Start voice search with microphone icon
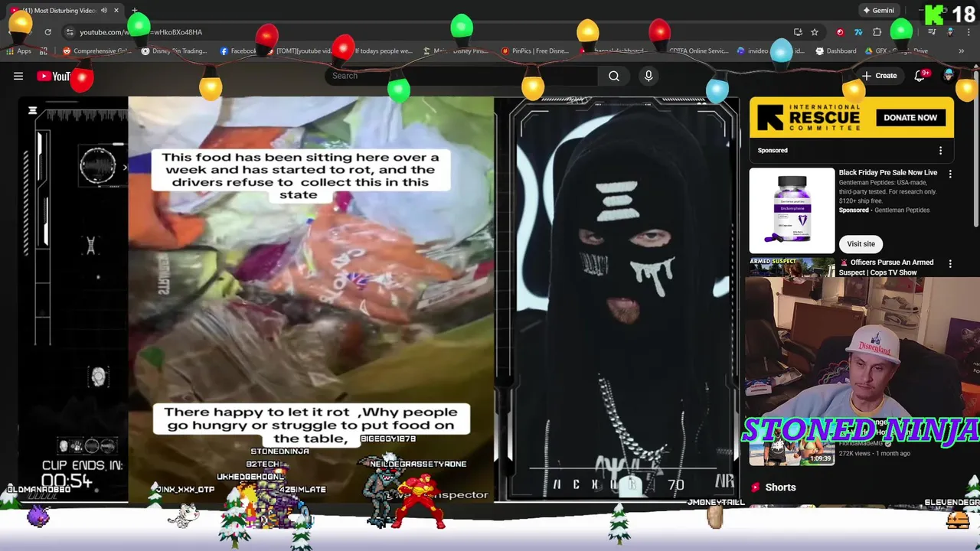The width and height of the screenshot is (980, 551). pyautogui.click(x=648, y=76)
